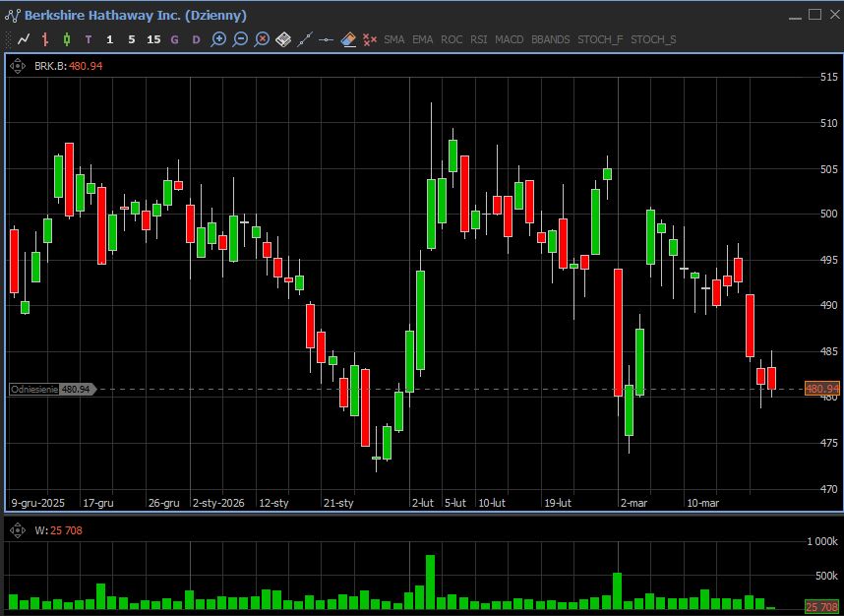Select the trend line drawing tool
Viewport: 844px width, 616px height.
click(305, 39)
